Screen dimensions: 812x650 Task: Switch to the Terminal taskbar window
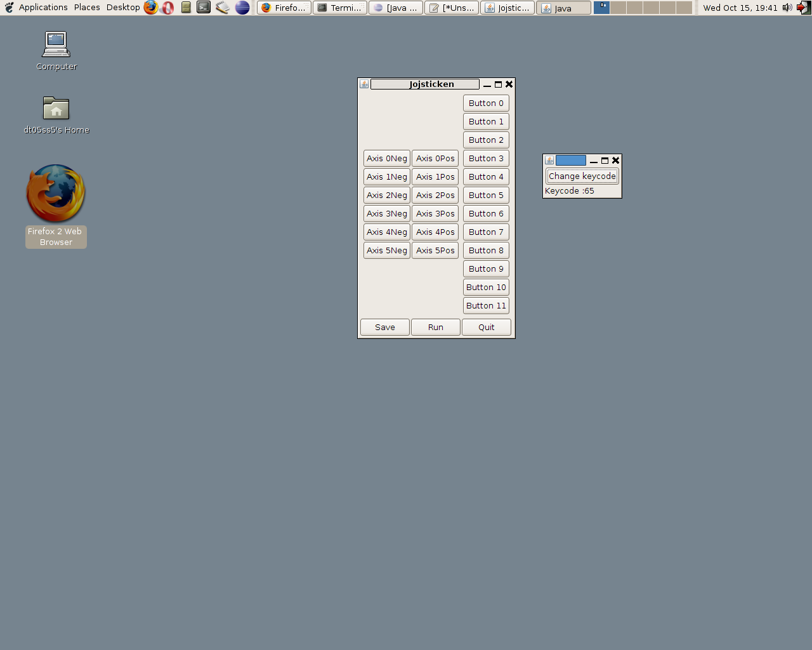(340, 8)
